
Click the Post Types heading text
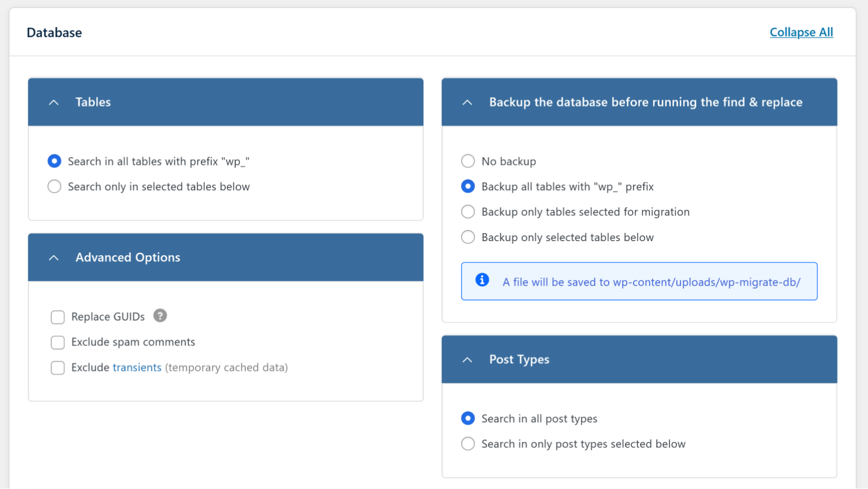click(519, 360)
